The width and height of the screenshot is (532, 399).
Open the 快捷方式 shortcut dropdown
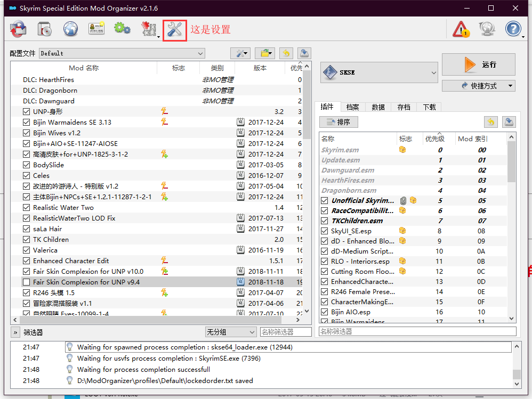[x=478, y=85]
